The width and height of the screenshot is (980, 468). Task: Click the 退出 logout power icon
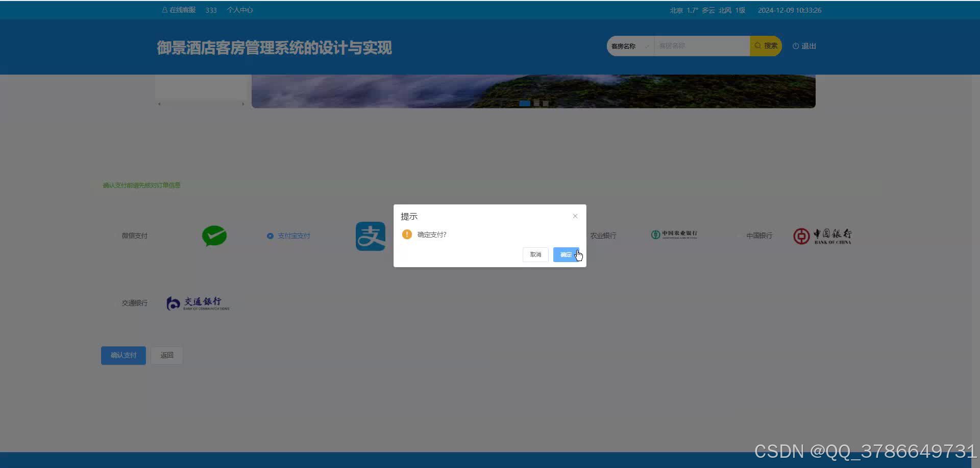[795, 46]
